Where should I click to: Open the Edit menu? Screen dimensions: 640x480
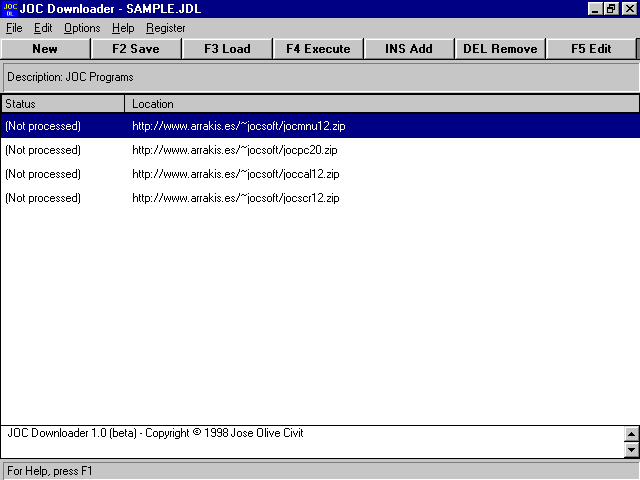pos(43,28)
